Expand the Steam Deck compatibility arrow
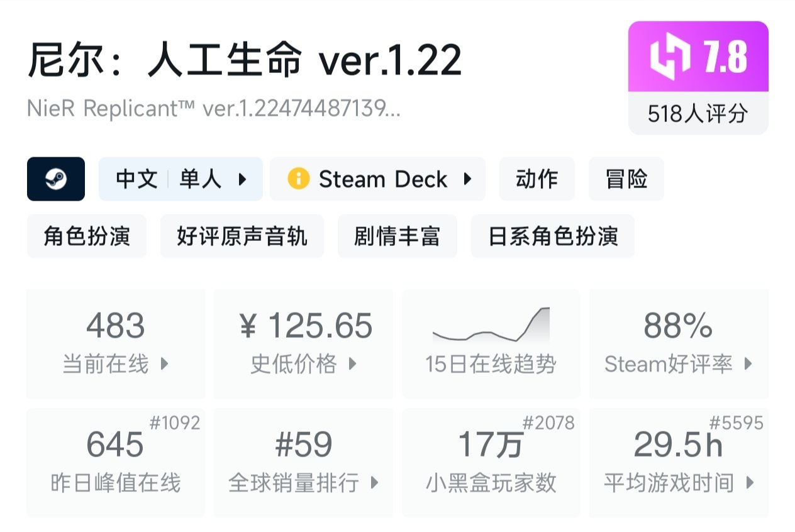Viewport: 795px width, 532px height. pos(467,179)
